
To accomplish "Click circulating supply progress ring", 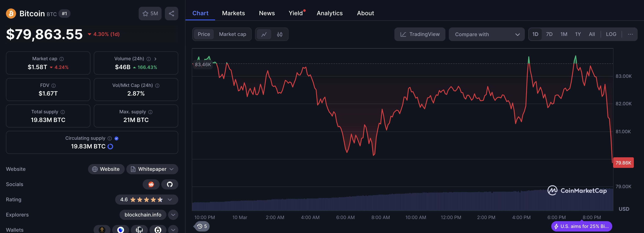I will click(110, 147).
